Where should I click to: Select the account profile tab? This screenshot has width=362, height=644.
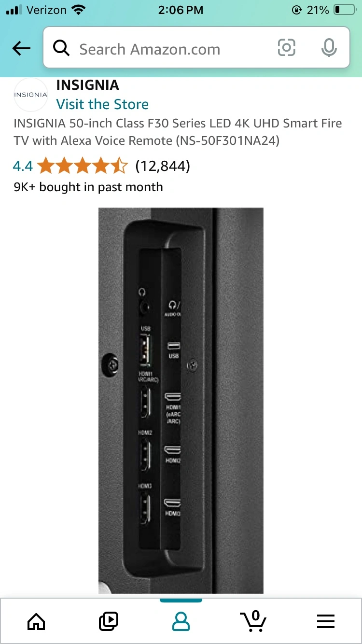[181, 621]
